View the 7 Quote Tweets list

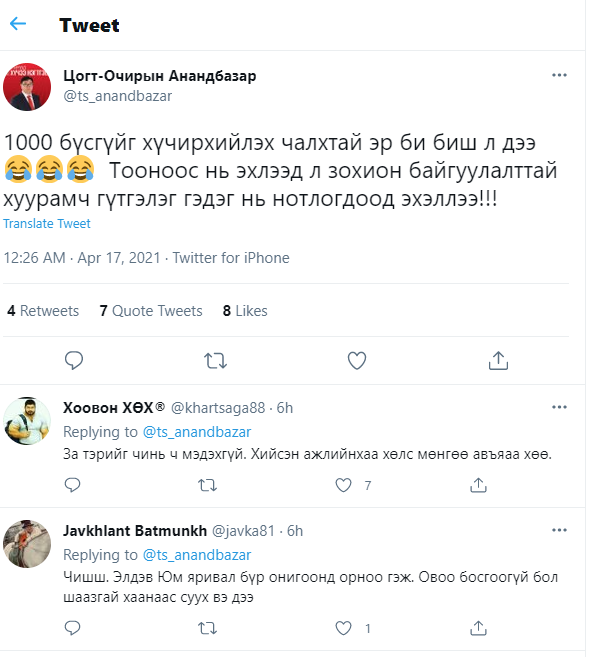coord(151,311)
